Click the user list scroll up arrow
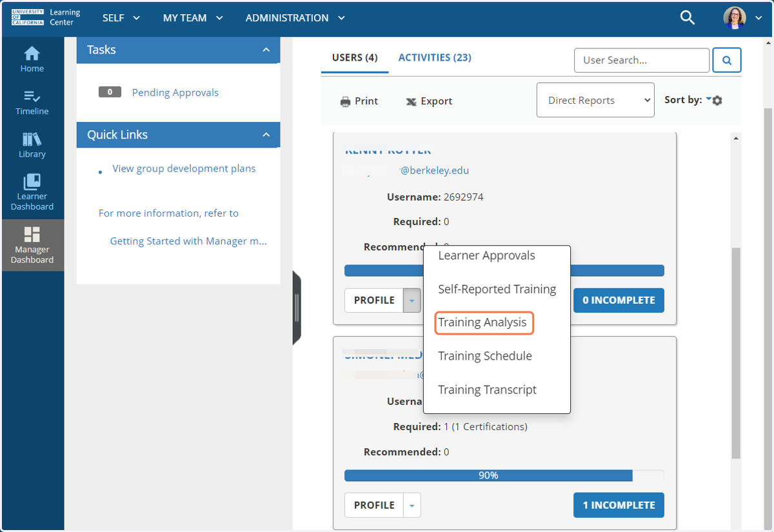This screenshot has width=774, height=532. (x=735, y=137)
